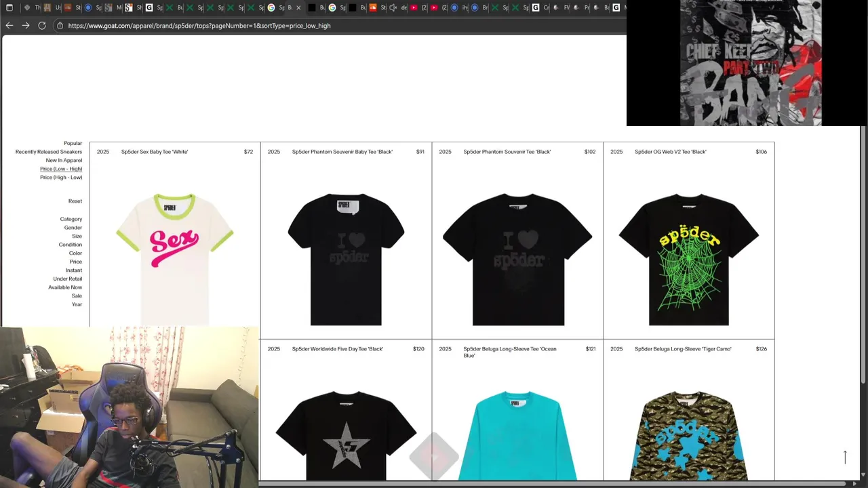The height and width of the screenshot is (488, 868).
Task: Open the browser tab list icon
Action: (9, 7)
